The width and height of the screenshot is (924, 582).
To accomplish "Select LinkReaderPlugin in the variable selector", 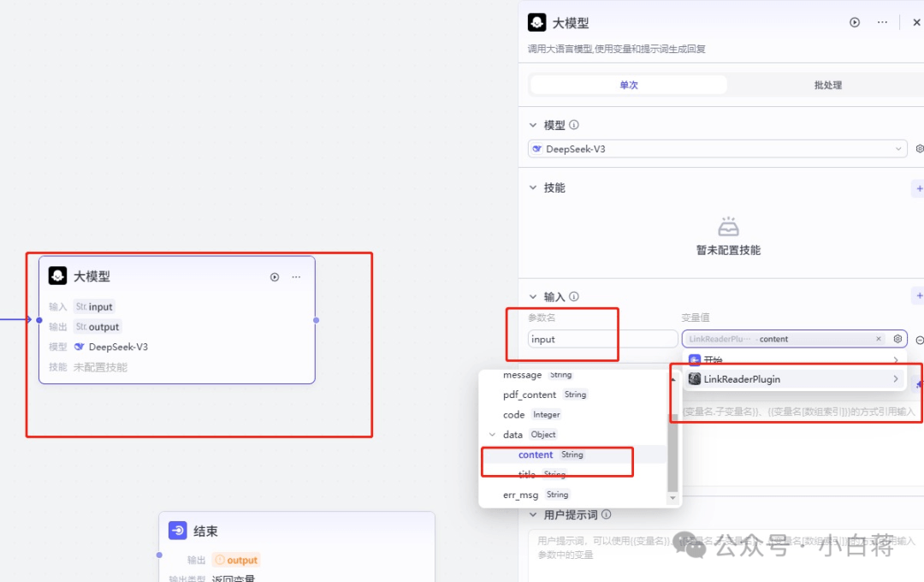I will point(794,379).
